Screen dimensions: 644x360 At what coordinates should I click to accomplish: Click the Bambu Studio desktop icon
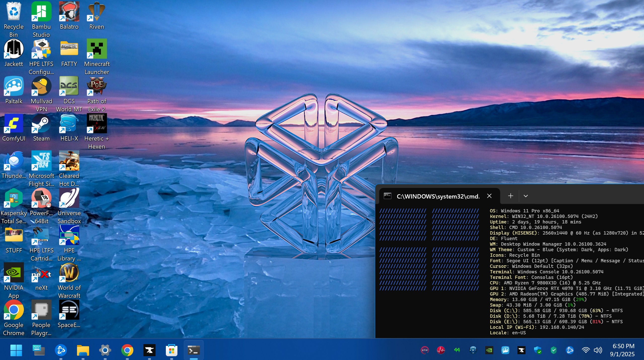(41, 12)
